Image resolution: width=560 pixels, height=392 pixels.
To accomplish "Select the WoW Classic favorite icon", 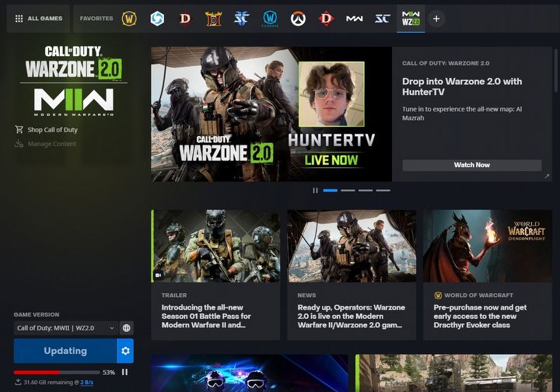I will (270, 18).
